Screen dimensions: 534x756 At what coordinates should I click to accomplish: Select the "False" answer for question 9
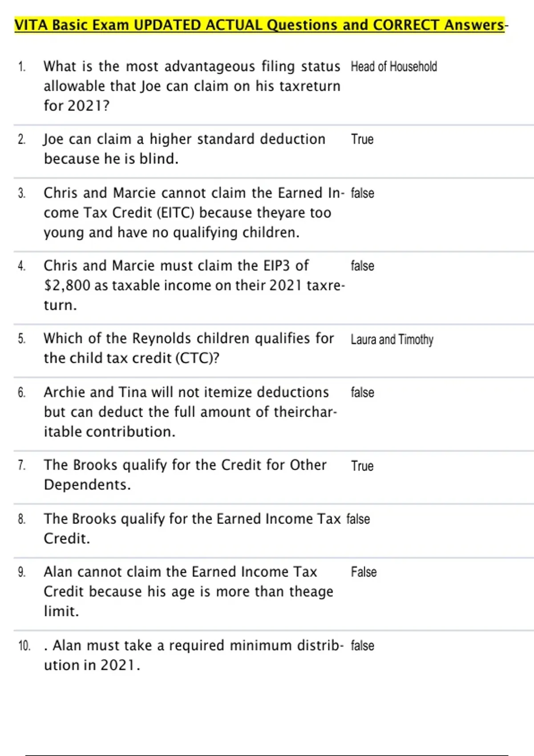364,572
